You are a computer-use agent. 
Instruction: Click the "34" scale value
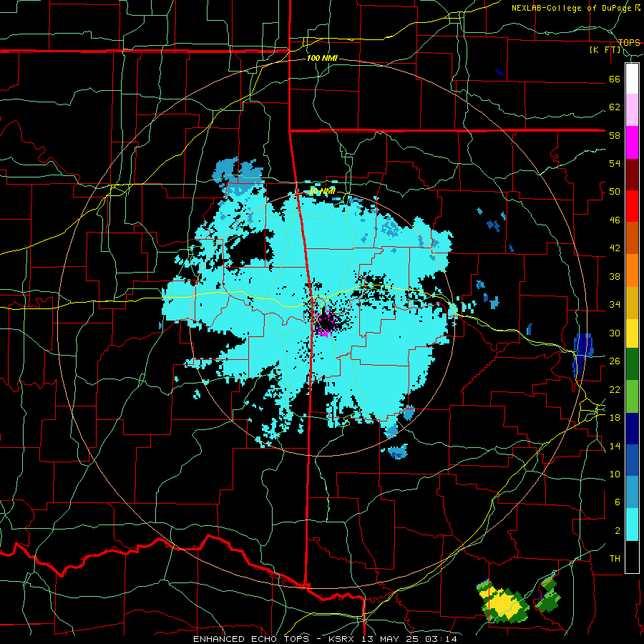tap(615, 305)
